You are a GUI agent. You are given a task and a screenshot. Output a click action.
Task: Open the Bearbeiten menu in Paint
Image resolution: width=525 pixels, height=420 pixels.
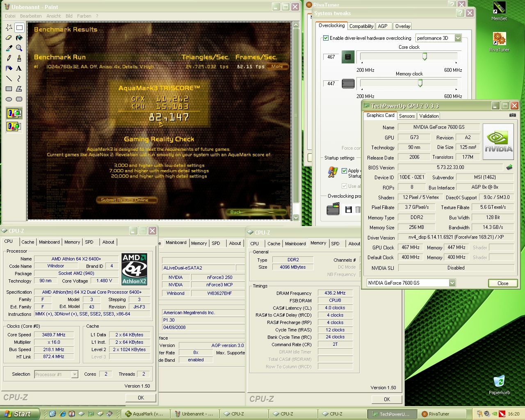[31, 16]
